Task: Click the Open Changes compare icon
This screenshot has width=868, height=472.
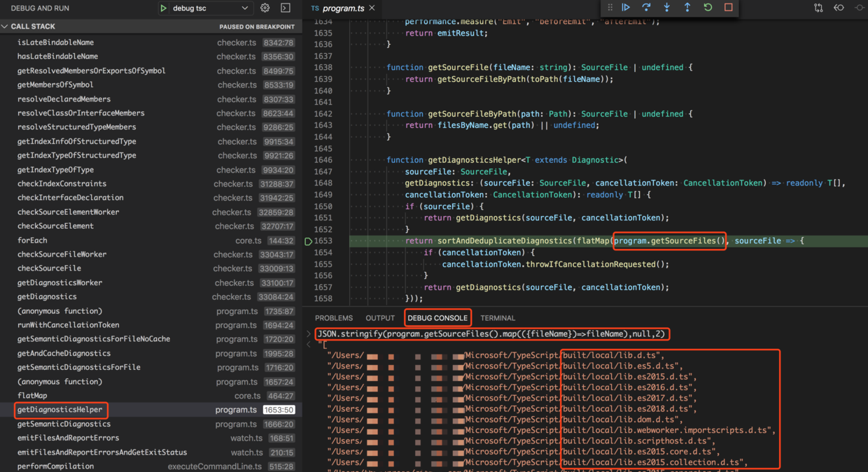Action: 818,8
